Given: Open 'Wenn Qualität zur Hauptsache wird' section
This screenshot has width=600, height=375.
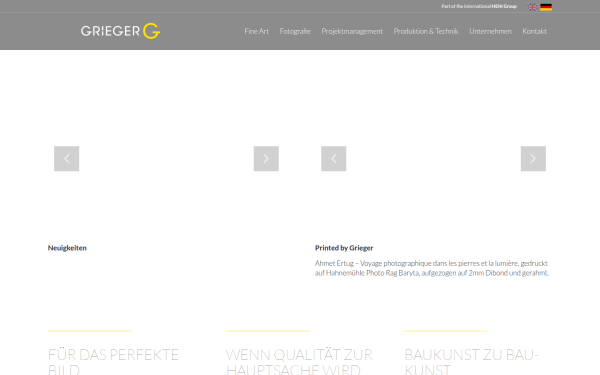Looking at the screenshot, I should coord(299,361).
